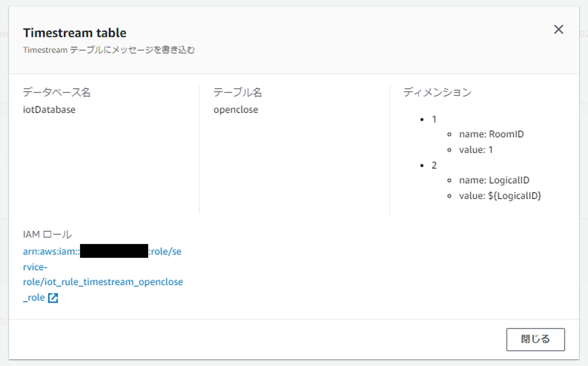Viewport: 588px width, 366px height.
Task: Select the openclose table name value
Action: click(x=236, y=110)
